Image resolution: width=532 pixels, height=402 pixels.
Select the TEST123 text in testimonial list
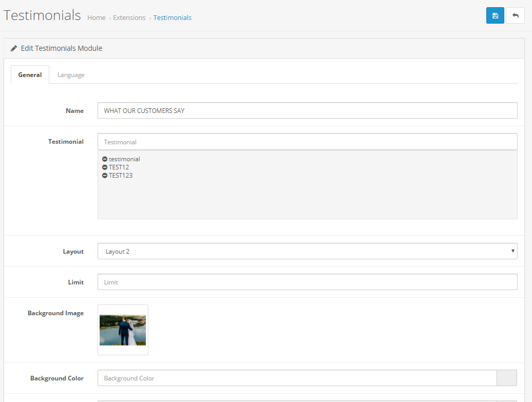coord(121,176)
